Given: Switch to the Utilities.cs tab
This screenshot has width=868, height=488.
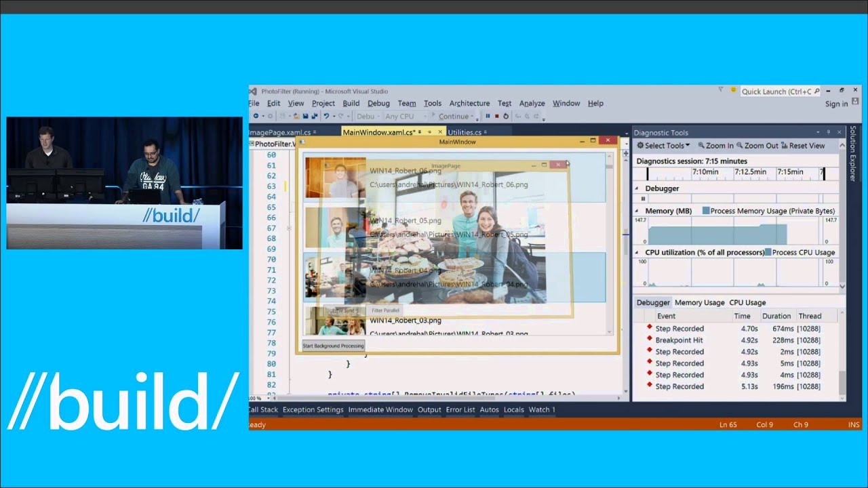Looking at the screenshot, I should tap(465, 132).
